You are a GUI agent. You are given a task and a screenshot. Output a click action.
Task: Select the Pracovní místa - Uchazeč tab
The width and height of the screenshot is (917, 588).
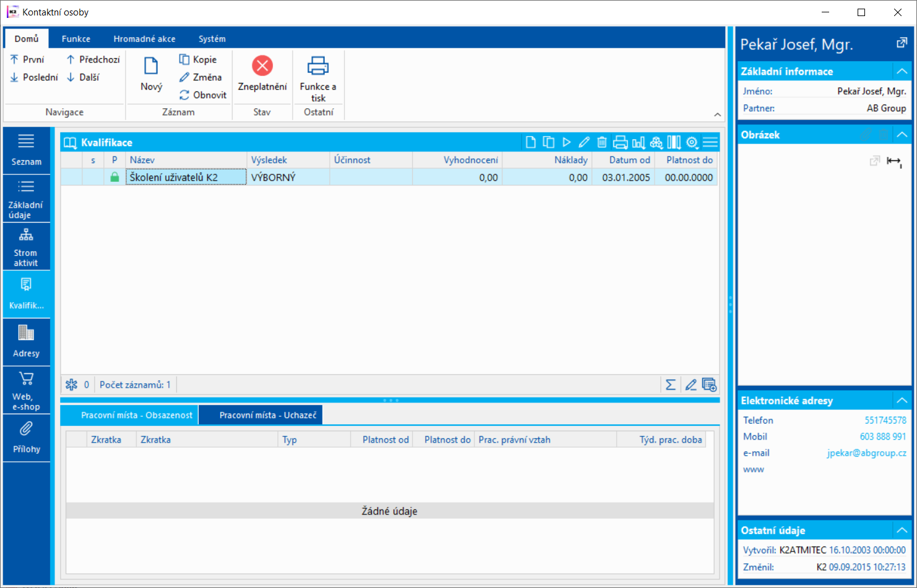click(260, 415)
